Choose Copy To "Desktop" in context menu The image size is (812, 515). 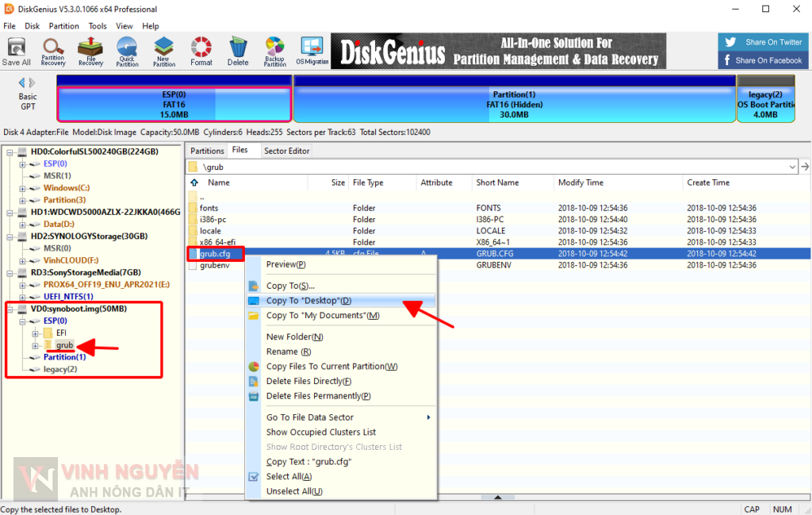[x=308, y=301]
